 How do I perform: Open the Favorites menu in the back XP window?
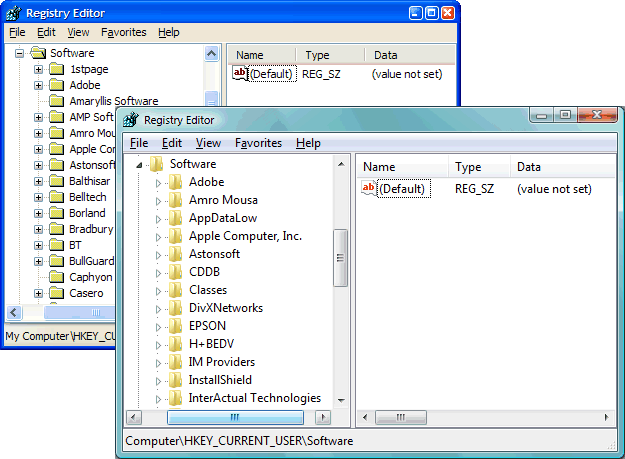pyautogui.click(x=124, y=32)
